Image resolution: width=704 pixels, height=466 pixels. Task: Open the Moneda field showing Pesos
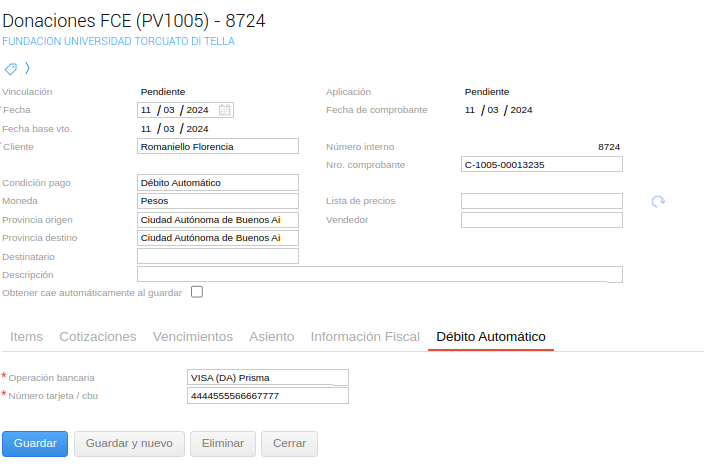[x=218, y=201]
